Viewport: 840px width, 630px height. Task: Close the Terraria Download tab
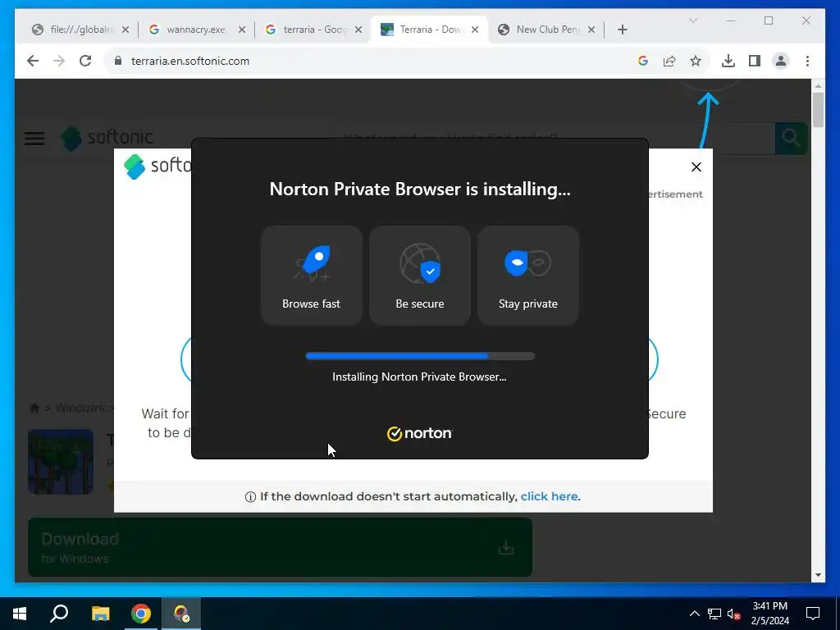pyautogui.click(x=475, y=30)
